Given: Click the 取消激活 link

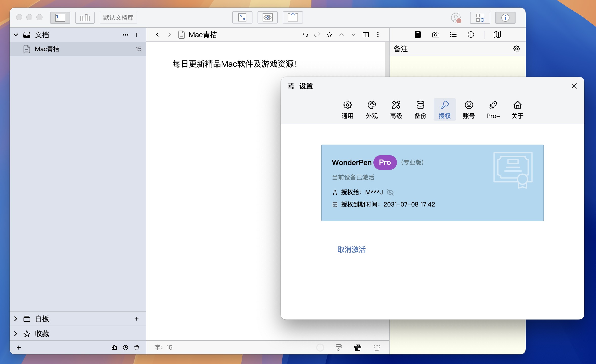Looking at the screenshot, I should tap(352, 250).
